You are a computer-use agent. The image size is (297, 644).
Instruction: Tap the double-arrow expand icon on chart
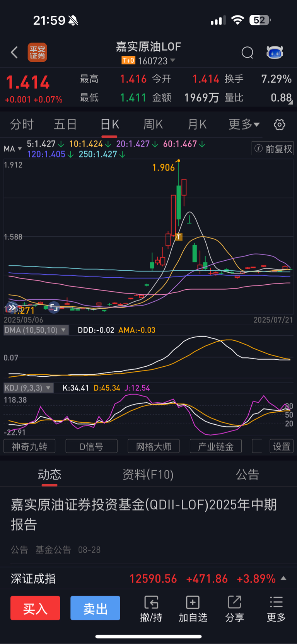(x=12, y=308)
